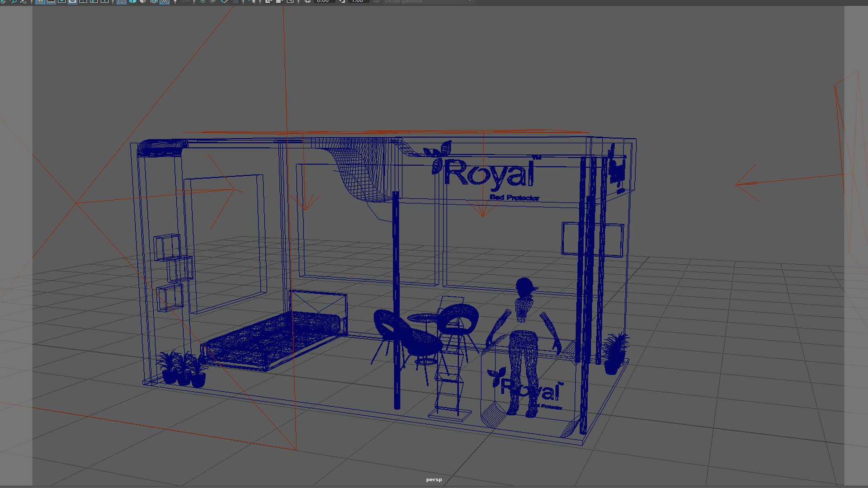This screenshot has height=488, width=868.
Task: Toggle wireframe on shaded icon
Action: tap(154, 1)
